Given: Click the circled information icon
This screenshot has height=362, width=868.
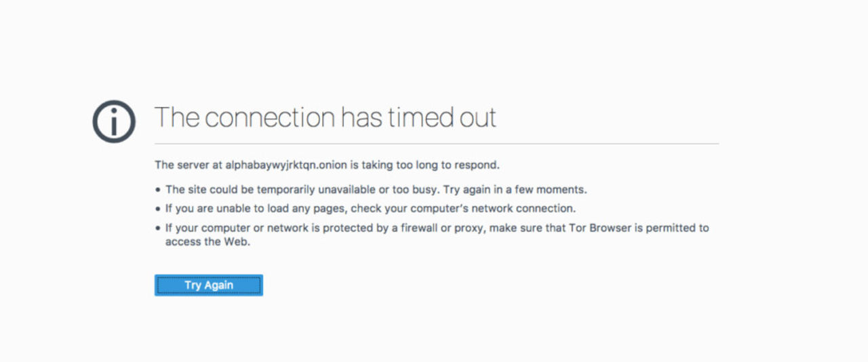Looking at the screenshot, I should tap(114, 122).
